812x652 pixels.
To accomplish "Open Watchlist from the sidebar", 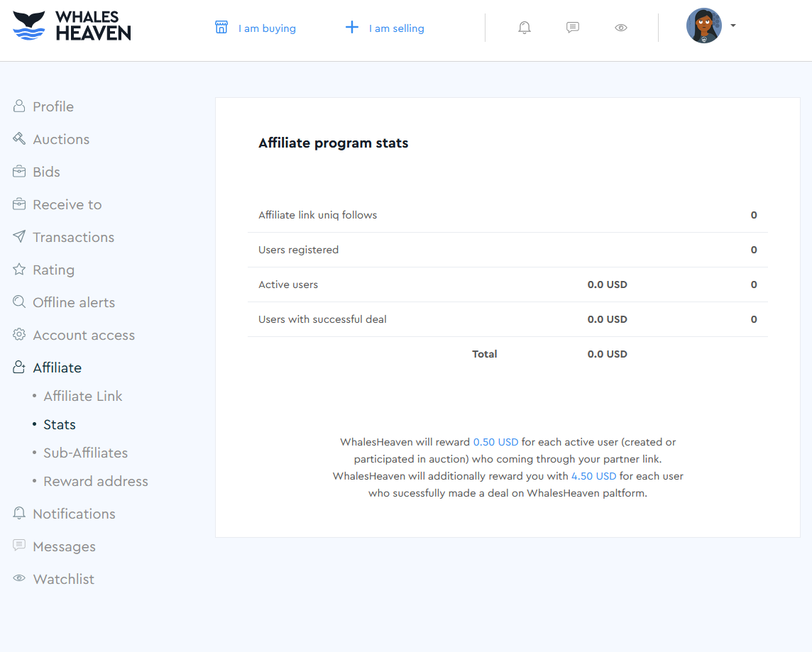I will tap(64, 579).
